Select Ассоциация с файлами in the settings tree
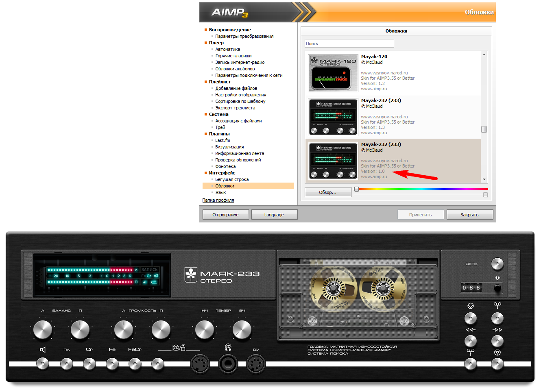 pos(238,121)
